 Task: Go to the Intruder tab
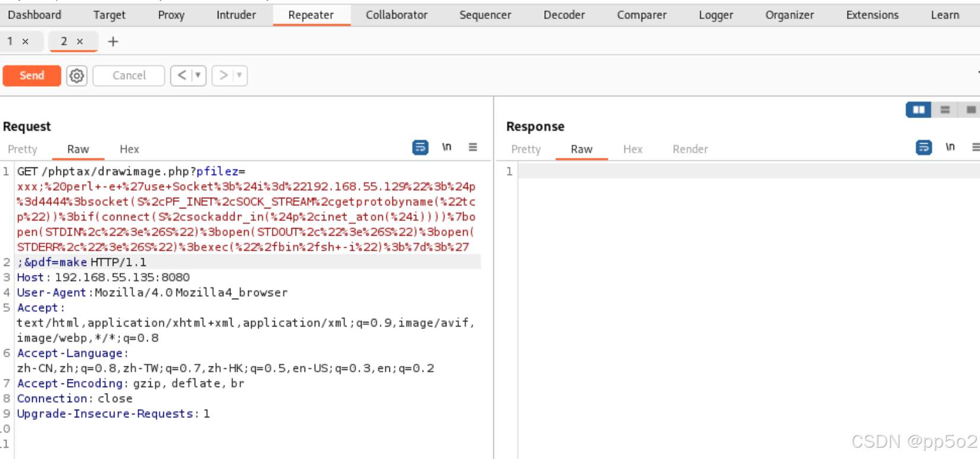pyautogui.click(x=236, y=15)
